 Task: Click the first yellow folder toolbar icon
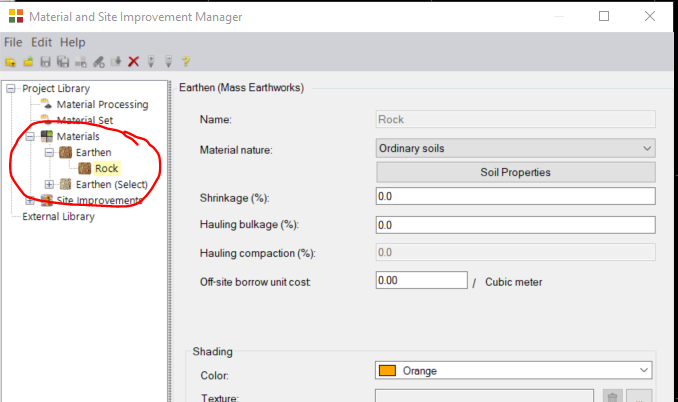pos(11,62)
